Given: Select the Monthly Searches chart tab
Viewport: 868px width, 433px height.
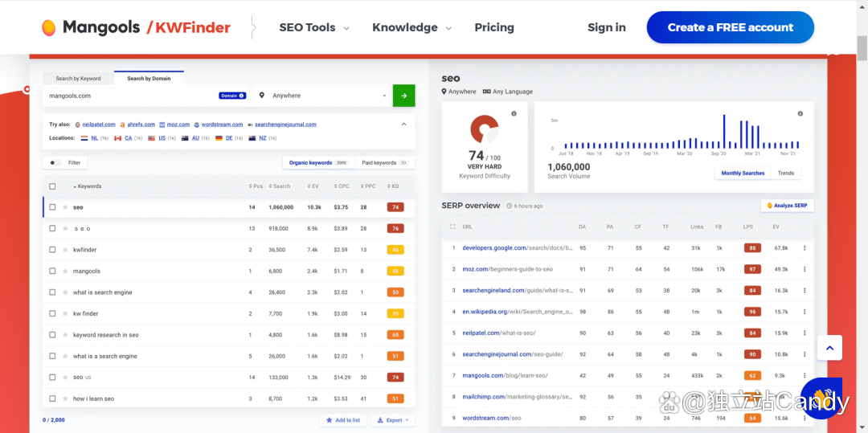Looking at the screenshot, I should 743,173.
